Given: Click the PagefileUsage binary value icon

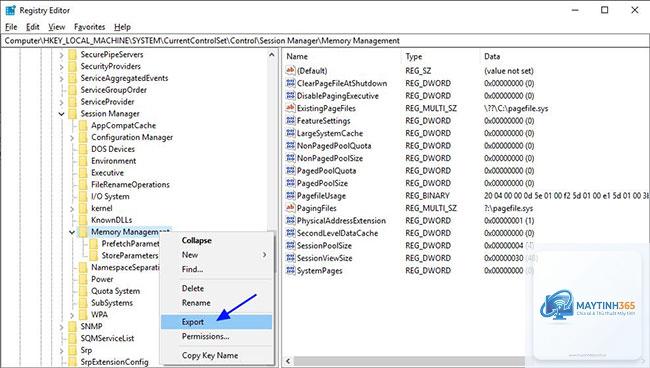Looking at the screenshot, I should click(x=291, y=195).
